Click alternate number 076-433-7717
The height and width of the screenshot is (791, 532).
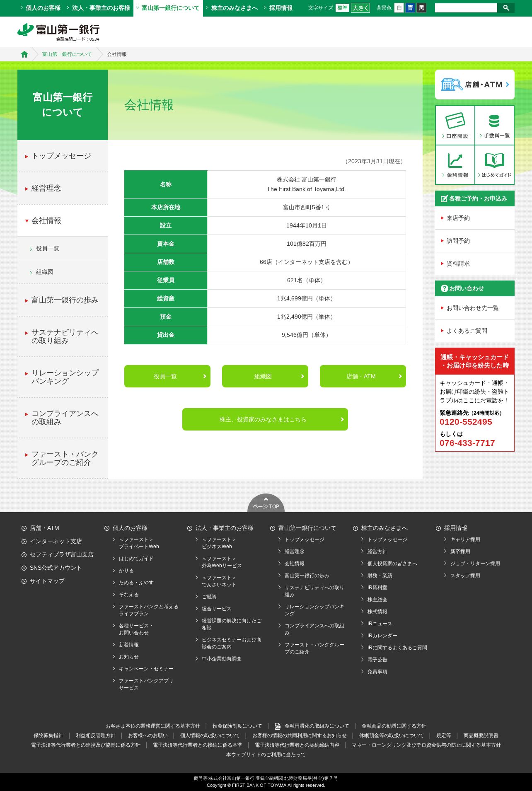(467, 443)
